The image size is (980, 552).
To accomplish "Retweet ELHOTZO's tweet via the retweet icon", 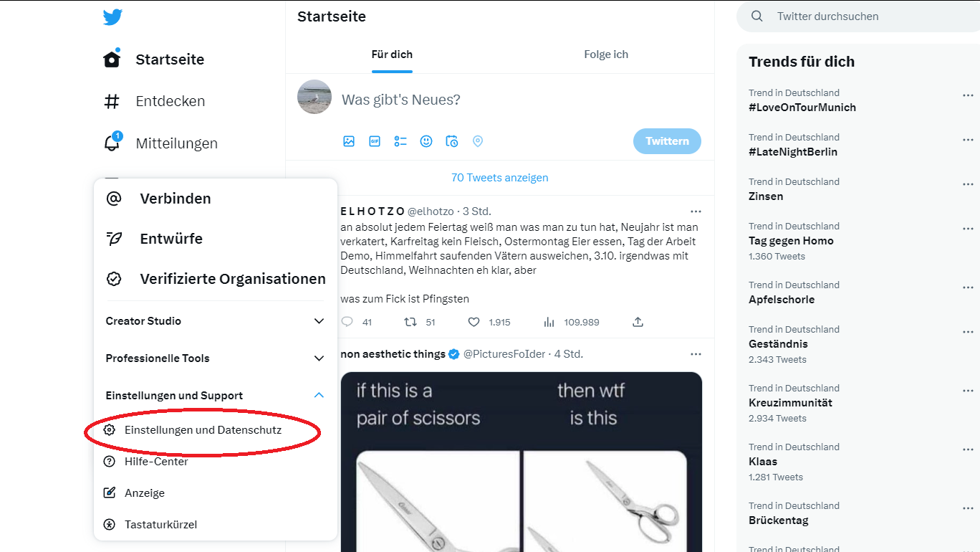I will click(412, 322).
